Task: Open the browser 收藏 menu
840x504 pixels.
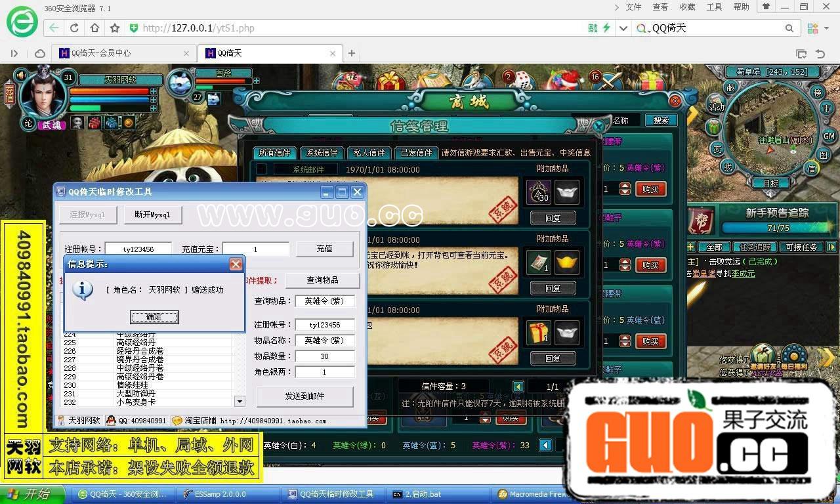Action: (687, 7)
